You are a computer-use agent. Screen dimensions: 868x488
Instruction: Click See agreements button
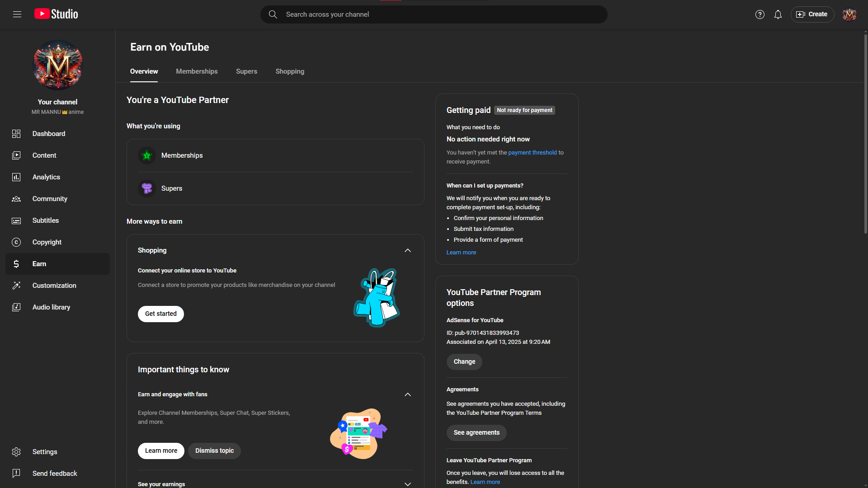coord(476,433)
